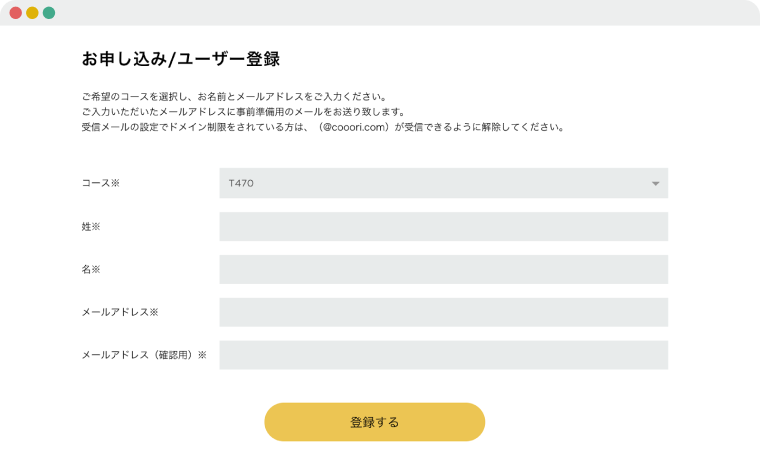
Task: Click the メールアドレス※ field label
Action: click(120, 313)
